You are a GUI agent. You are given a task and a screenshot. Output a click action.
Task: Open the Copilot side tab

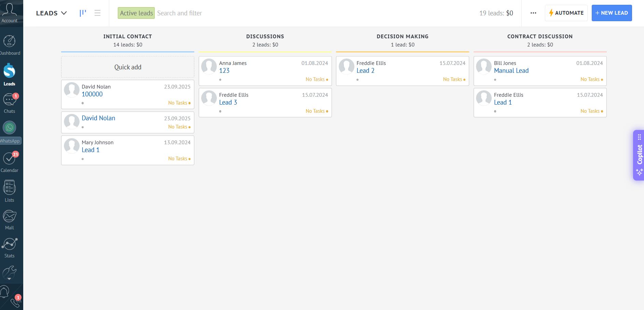[x=639, y=155]
